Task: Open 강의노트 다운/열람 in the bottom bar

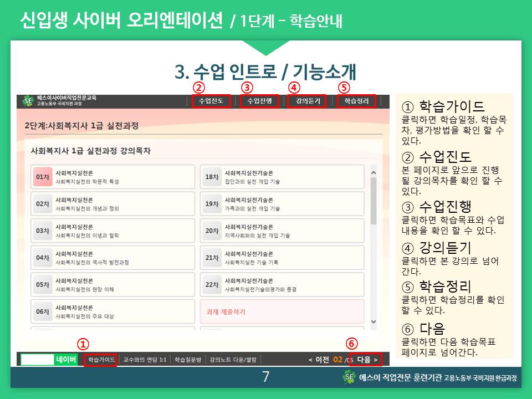Action: pyautogui.click(x=233, y=360)
